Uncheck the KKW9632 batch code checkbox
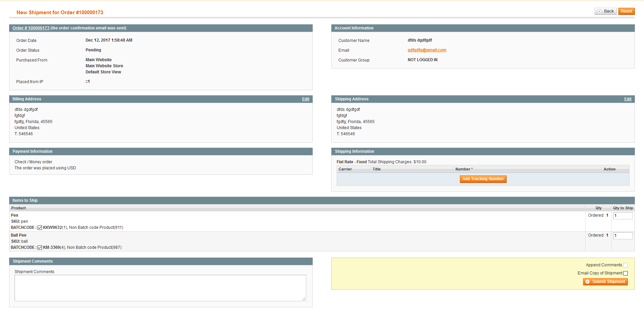644x312 pixels. point(40,228)
